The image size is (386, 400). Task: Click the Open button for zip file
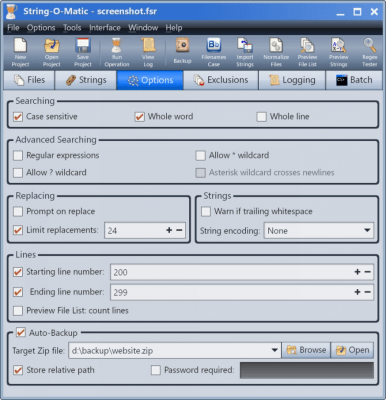(352, 350)
